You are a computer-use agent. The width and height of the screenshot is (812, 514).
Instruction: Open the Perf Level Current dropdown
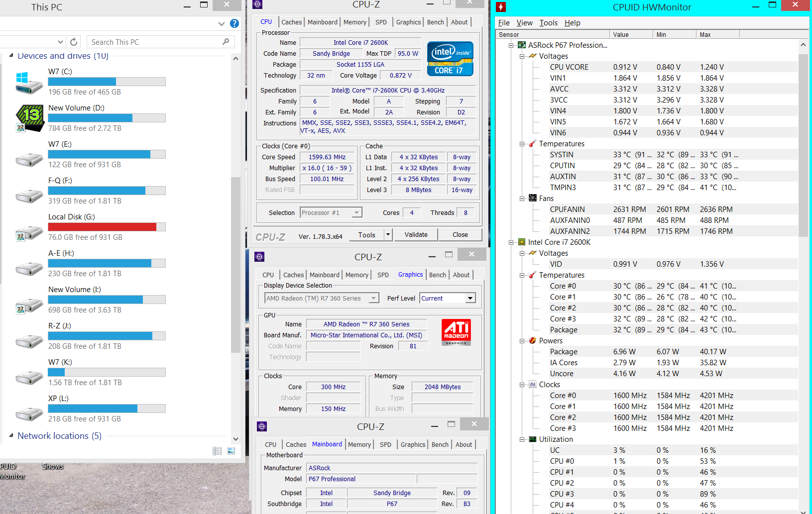click(x=470, y=298)
